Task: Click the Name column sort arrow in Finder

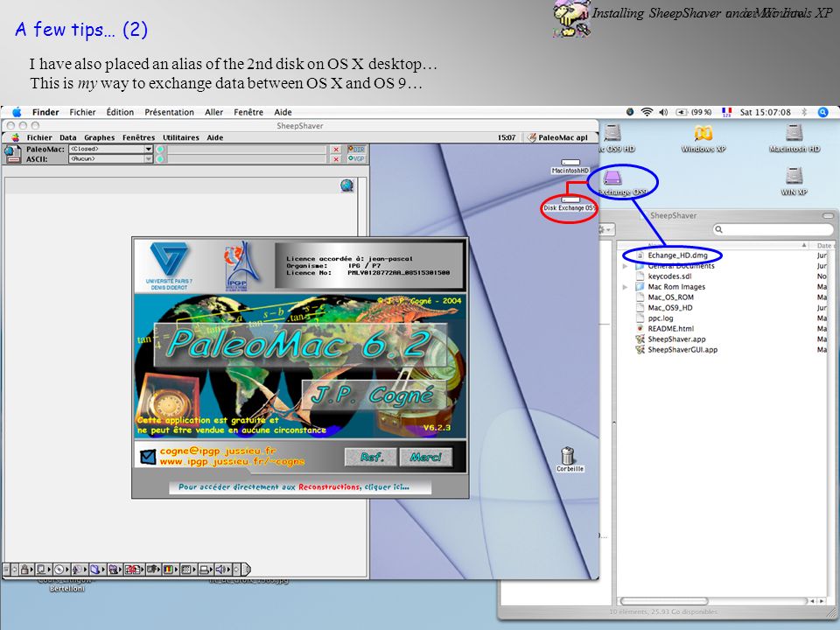Action: (x=804, y=245)
